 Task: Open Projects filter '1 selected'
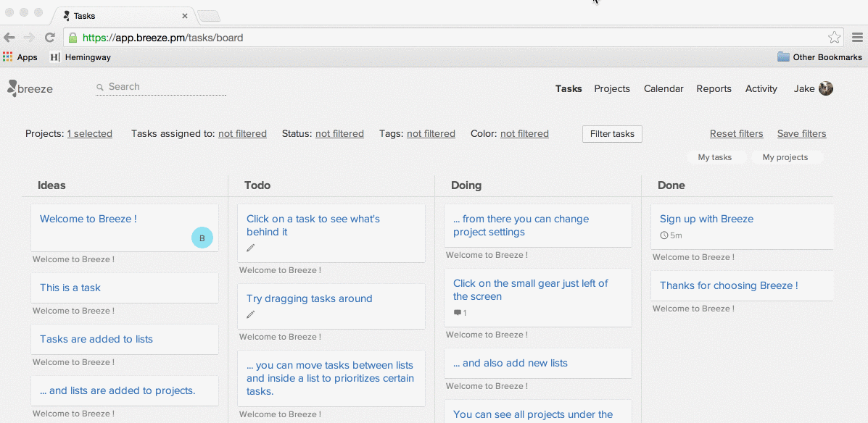pyautogui.click(x=90, y=133)
